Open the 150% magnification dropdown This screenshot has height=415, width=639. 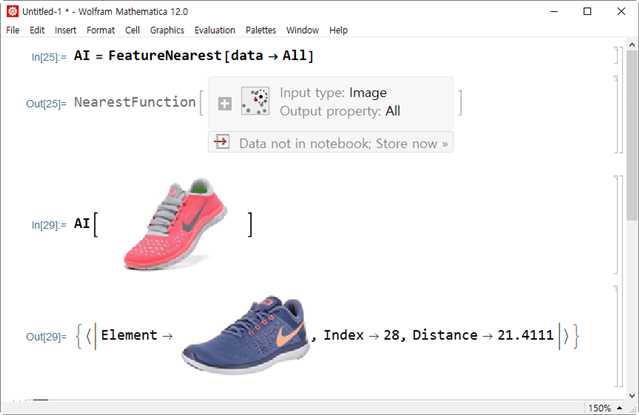click(605, 408)
